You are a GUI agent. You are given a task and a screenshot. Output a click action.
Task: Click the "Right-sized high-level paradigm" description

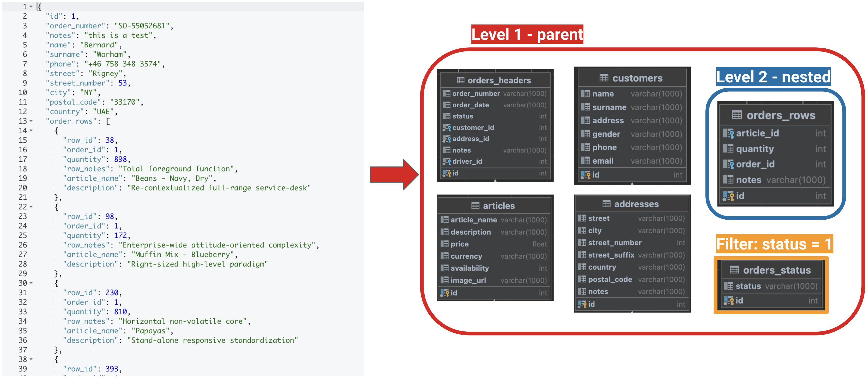197,264
